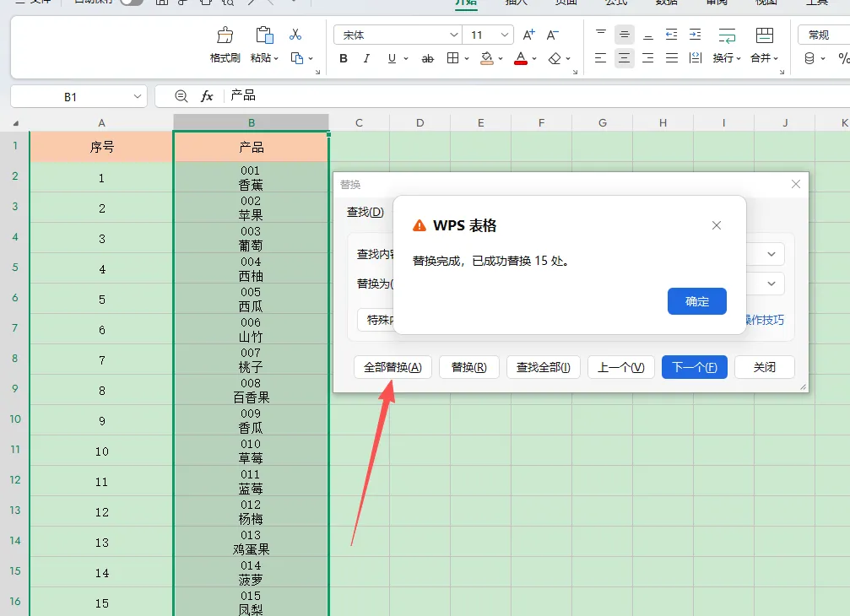The height and width of the screenshot is (616, 850).
Task: Switch to the 查找(D) tab
Action: pyautogui.click(x=365, y=213)
